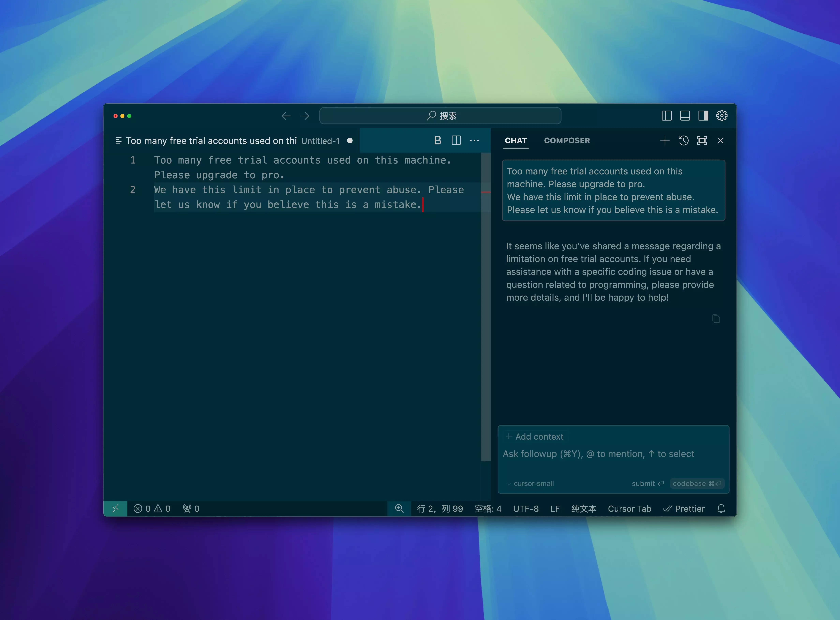Click the zoom magnifier in status bar
Viewport: 840px width, 620px height.
(399, 508)
